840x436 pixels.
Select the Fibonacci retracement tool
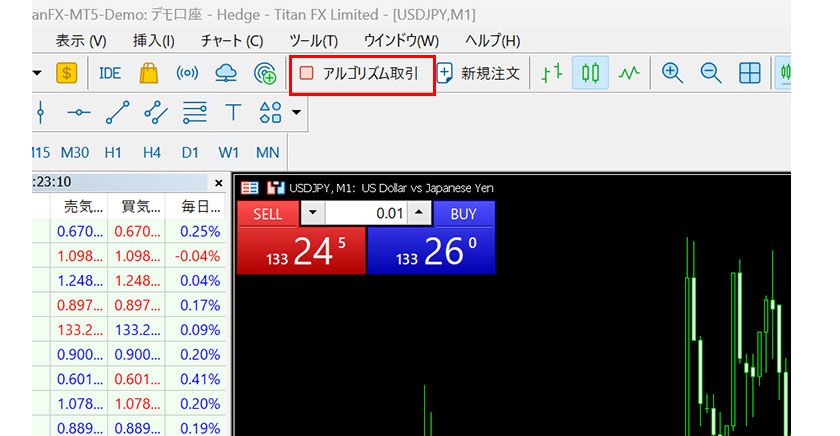(194, 112)
